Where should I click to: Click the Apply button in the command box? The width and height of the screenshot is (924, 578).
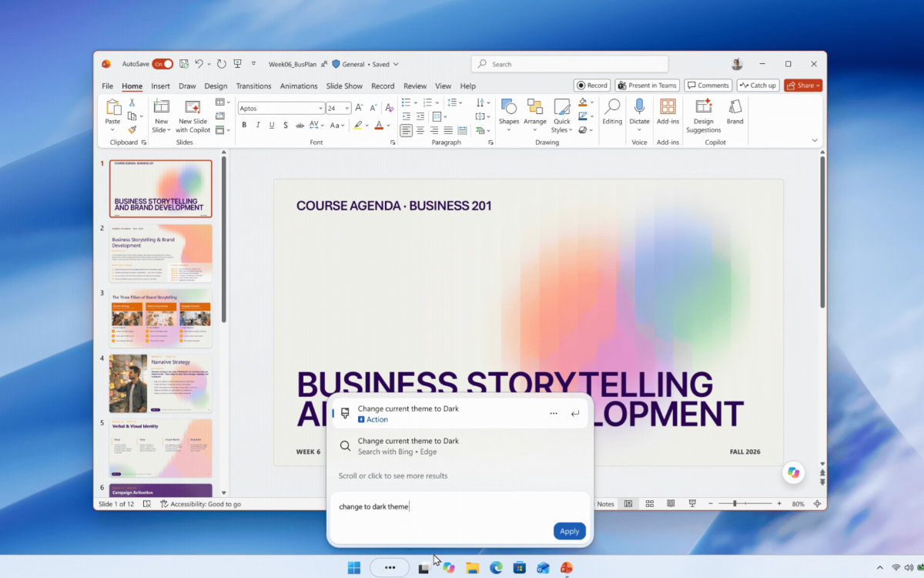click(570, 531)
